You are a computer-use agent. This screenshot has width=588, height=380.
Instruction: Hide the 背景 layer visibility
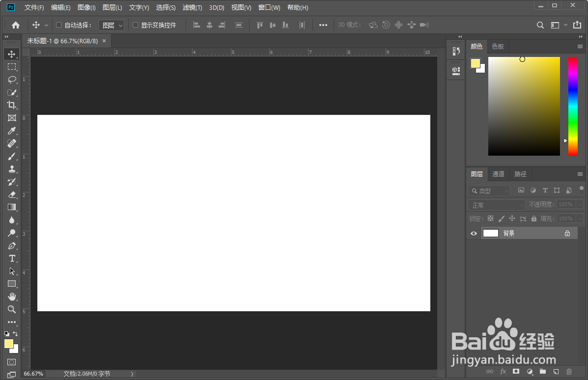point(474,233)
